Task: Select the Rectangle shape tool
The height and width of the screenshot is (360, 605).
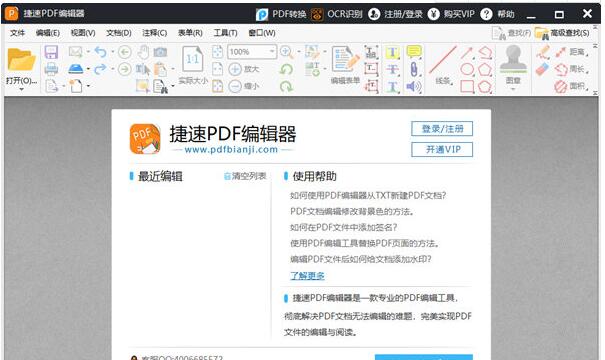Action: [x=467, y=86]
